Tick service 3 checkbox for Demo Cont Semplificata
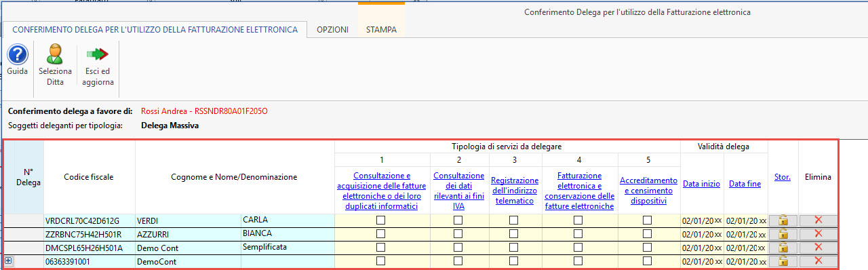 514,248
